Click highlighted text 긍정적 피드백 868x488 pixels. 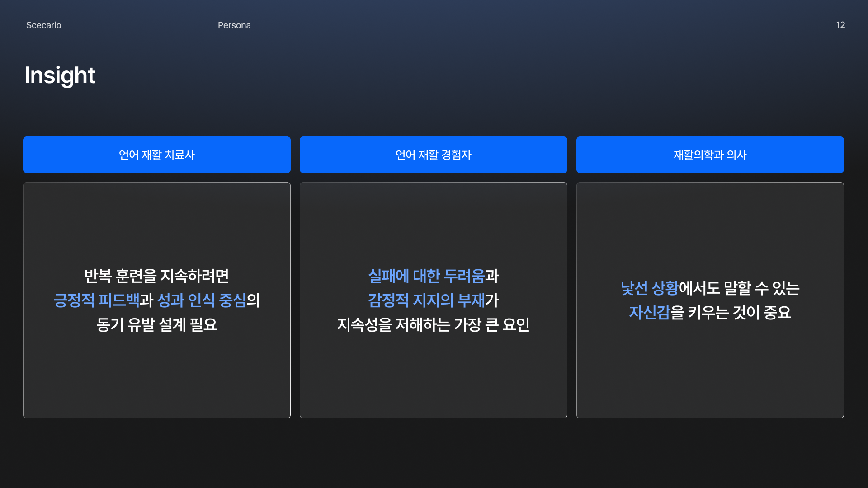click(96, 300)
